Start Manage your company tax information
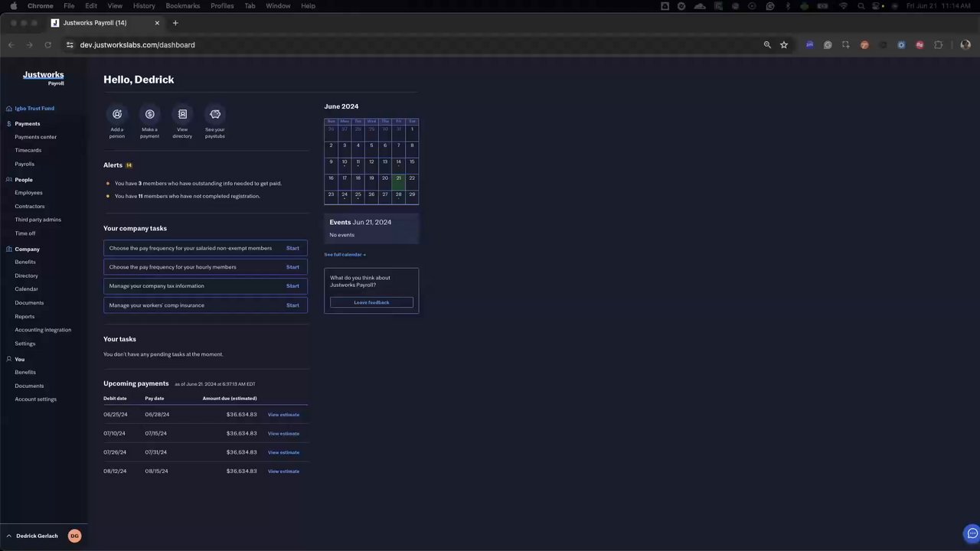Viewport: 980px width, 551px height. [292, 286]
